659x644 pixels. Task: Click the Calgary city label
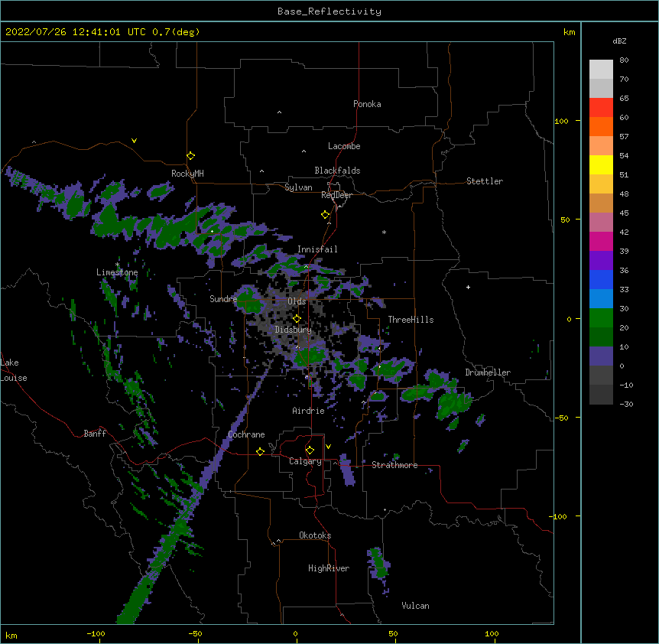(306, 461)
